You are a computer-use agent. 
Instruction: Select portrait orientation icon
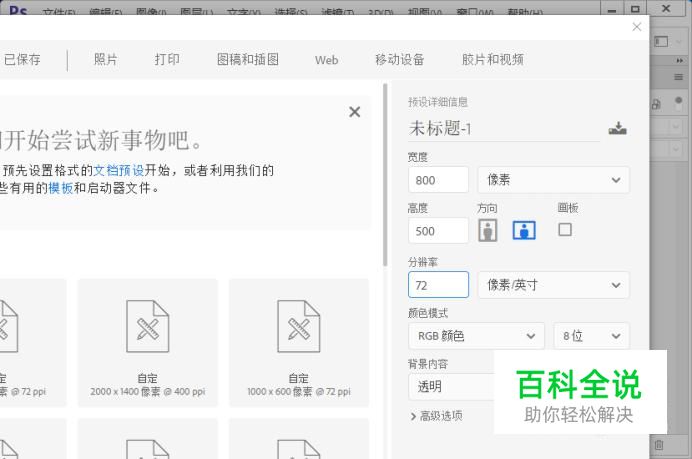point(488,230)
